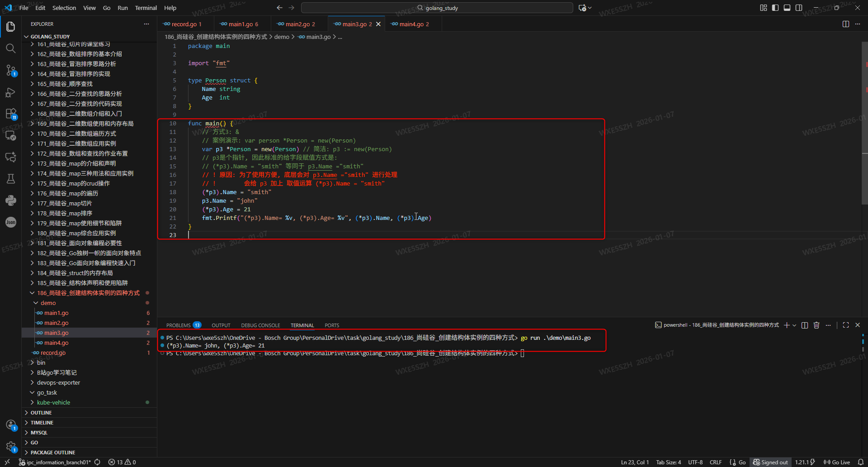Open the Manage settings gear
Screen dimensions: 868x467
tap(11, 447)
